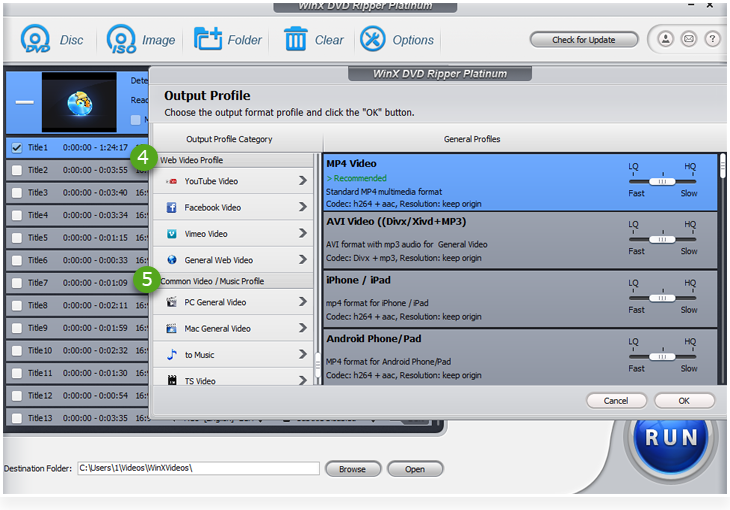Click the user account icon
The image size is (730, 510).
tap(665, 39)
